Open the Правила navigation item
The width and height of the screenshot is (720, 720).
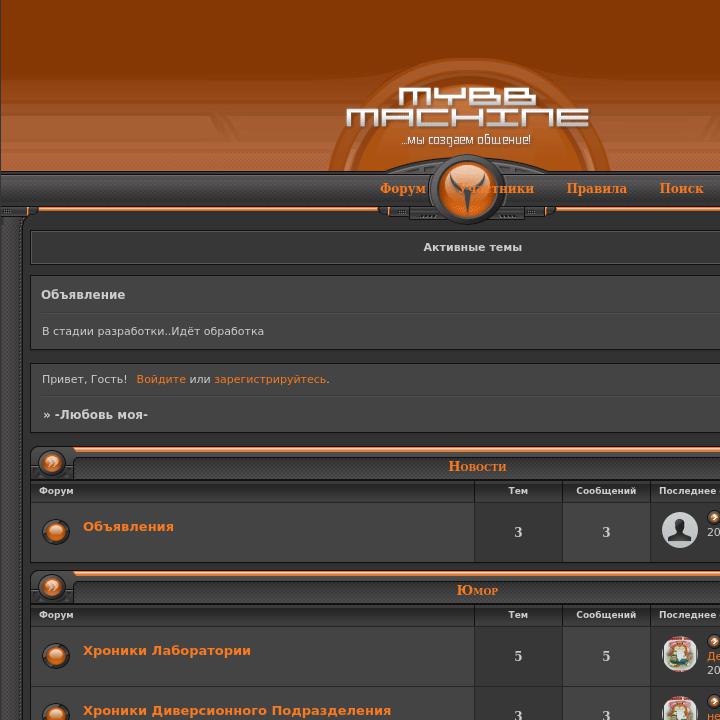[596, 188]
